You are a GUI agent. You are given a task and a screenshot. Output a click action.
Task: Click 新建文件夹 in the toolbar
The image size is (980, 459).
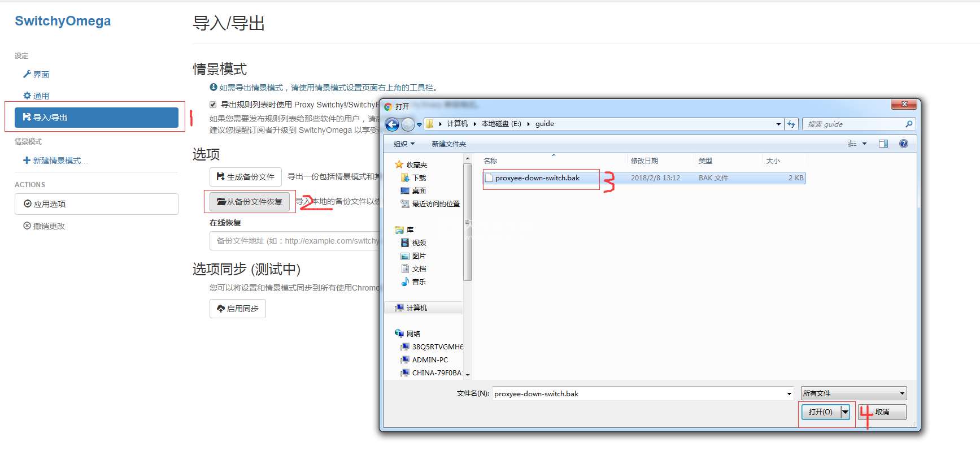tap(449, 144)
